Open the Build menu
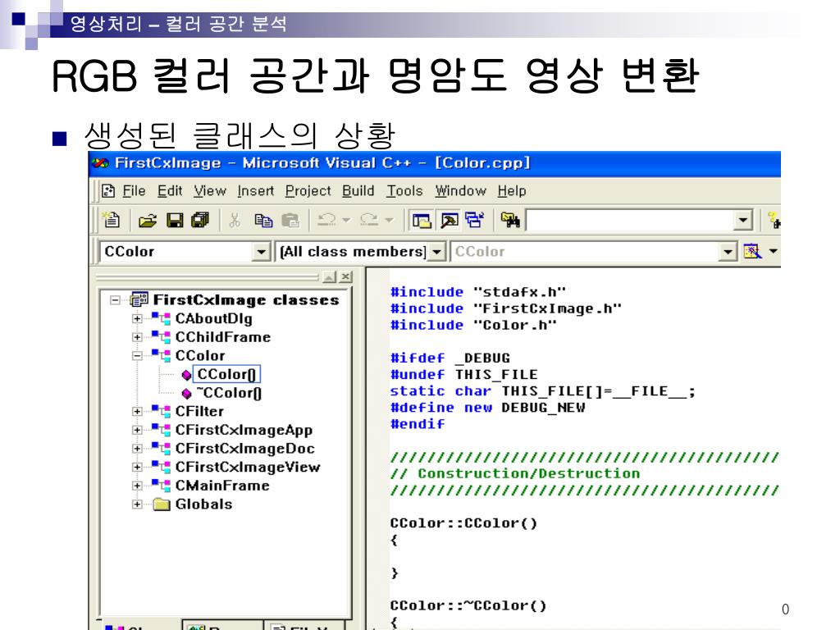This screenshot has height=630, width=840. click(358, 190)
